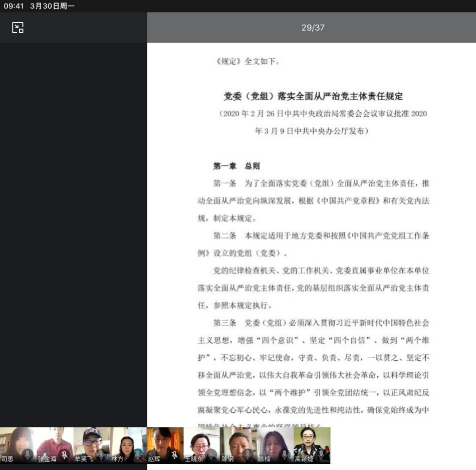Select 陈钢's participant video thumbnail
Screen dimensions: 476x470
tap(239, 445)
